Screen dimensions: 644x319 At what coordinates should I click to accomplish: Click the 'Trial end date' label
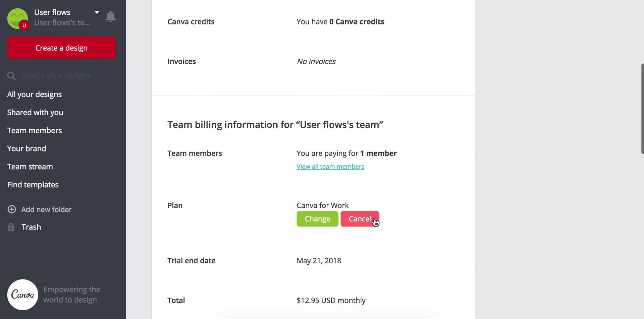[192, 261]
